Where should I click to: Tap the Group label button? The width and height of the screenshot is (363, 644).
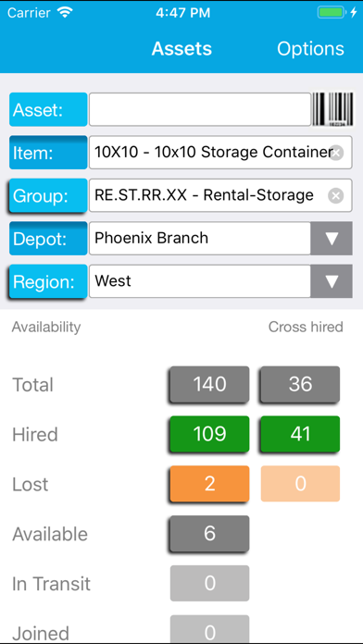pos(48,195)
